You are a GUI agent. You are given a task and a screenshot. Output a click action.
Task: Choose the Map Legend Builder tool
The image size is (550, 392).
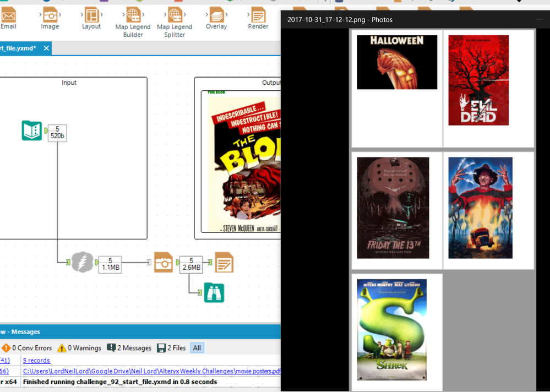(133, 23)
